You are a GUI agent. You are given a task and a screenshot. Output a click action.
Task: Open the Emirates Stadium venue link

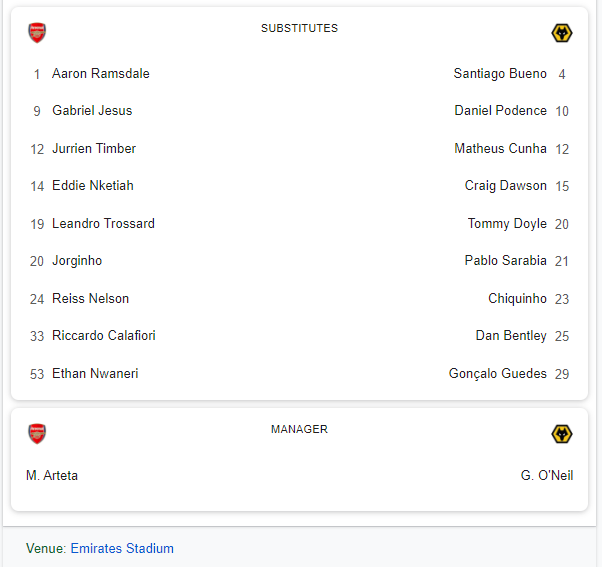pos(122,548)
